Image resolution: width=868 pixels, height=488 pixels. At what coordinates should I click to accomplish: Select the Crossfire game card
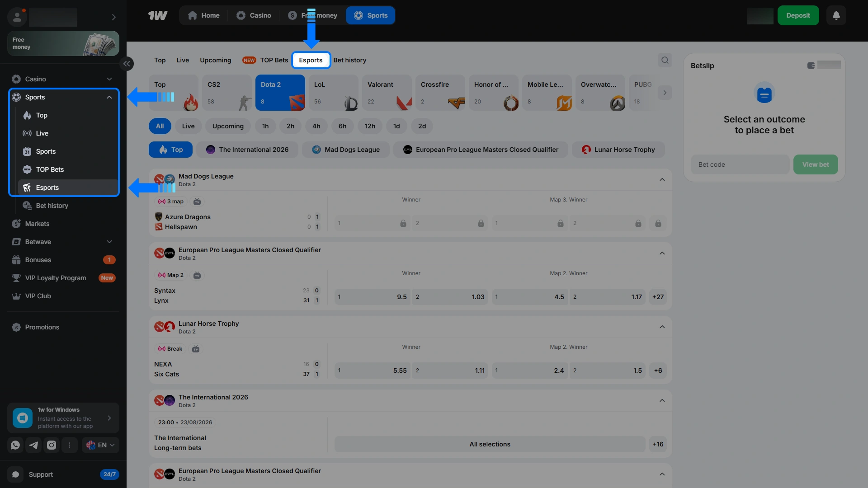(440, 93)
